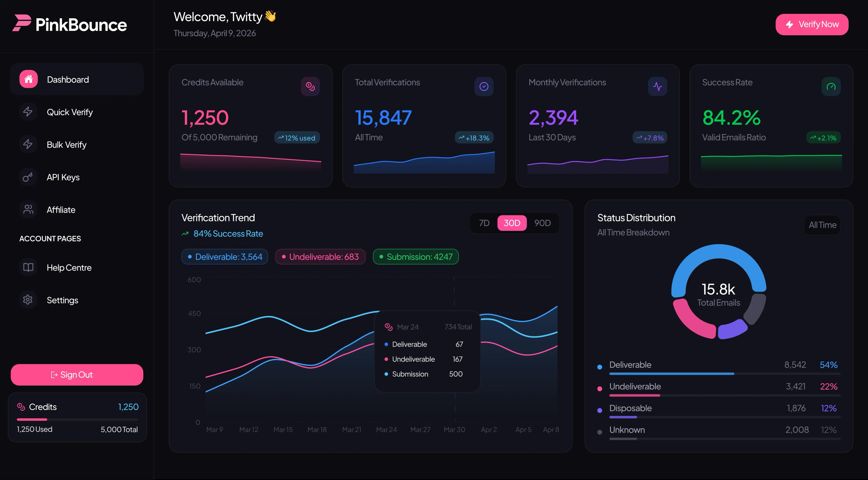Click the Credits Available sparkline chart
This screenshot has width=868, height=480.
coord(251,163)
